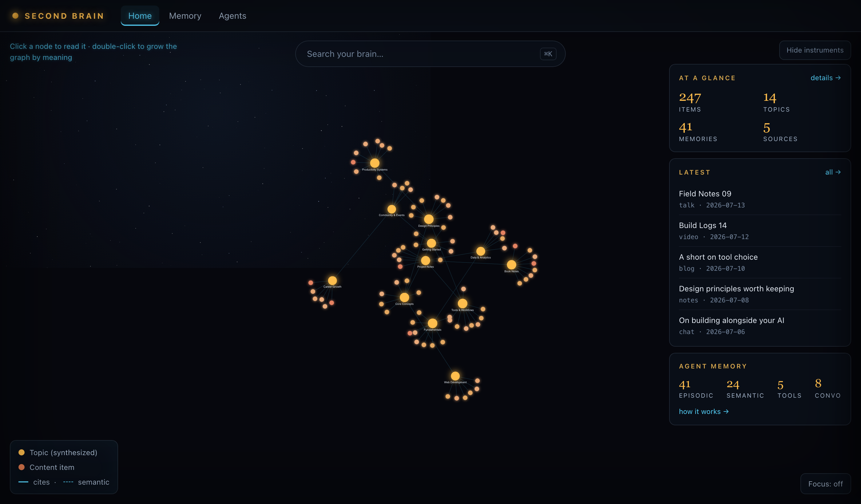This screenshot has width=861, height=504.
Task: Click the Content item legend swatch
Action: click(x=21, y=467)
